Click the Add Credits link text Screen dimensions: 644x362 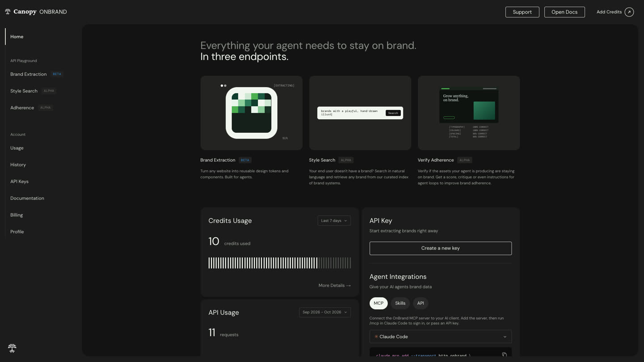[609, 12]
